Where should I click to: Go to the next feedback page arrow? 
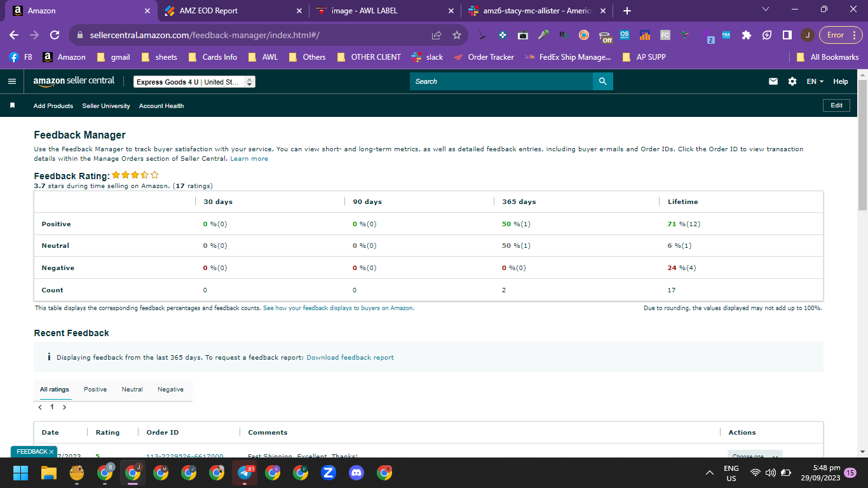point(64,407)
